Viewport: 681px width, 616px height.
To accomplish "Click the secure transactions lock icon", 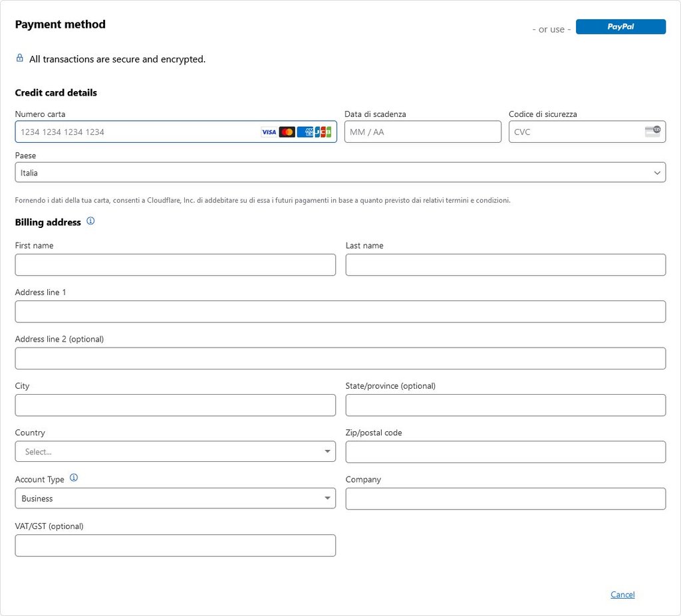I will pyautogui.click(x=20, y=58).
